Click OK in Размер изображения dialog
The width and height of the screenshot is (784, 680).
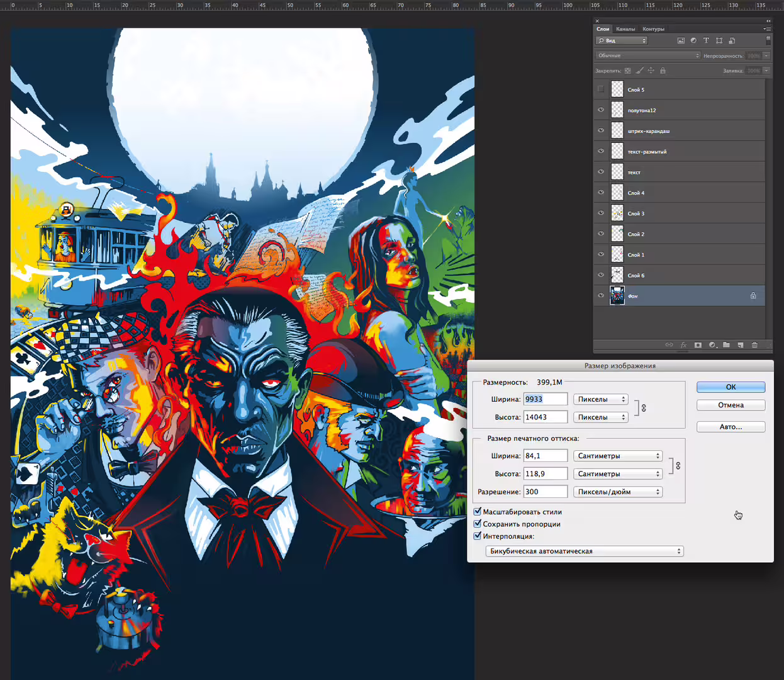tap(731, 387)
